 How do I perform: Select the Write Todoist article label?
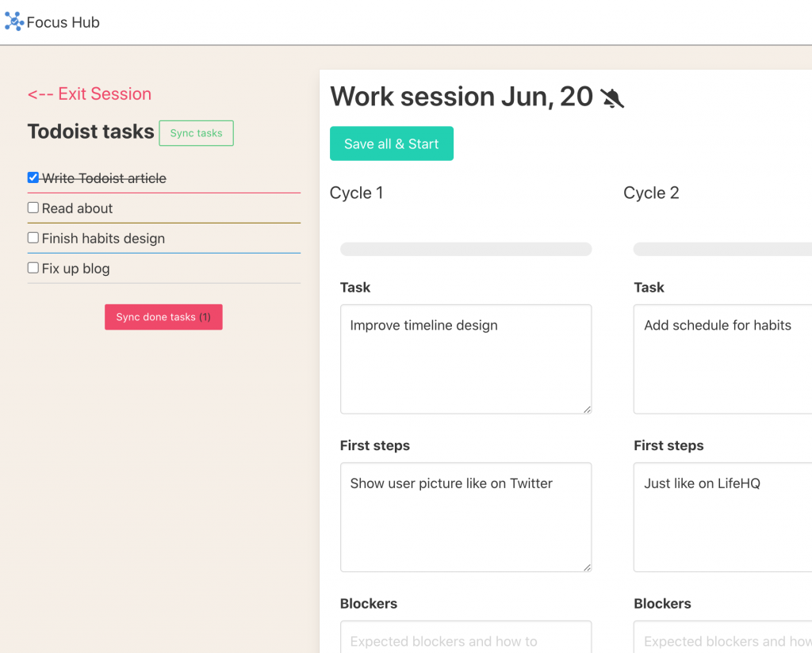(104, 178)
